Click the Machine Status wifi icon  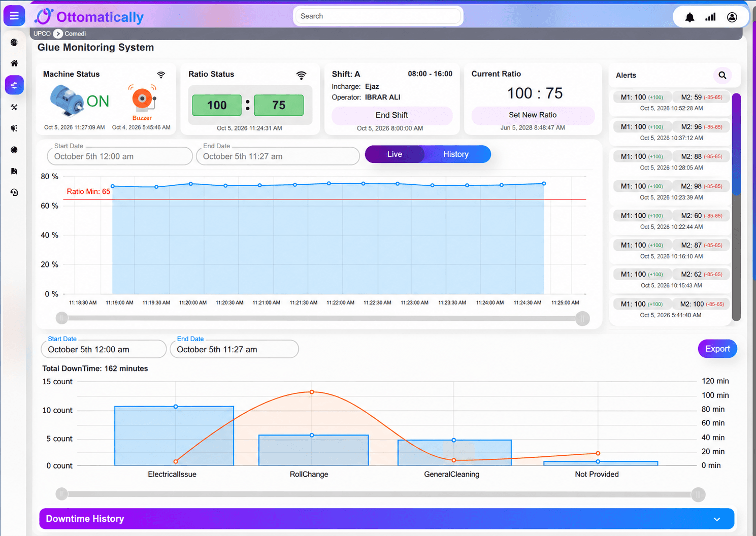point(161,75)
